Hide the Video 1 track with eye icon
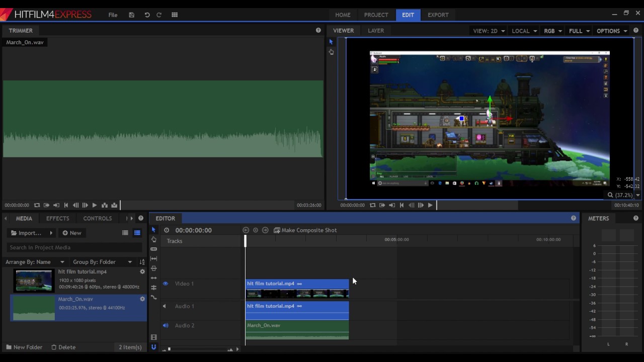The height and width of the screenshot is (362, 644). coord(165,284)
